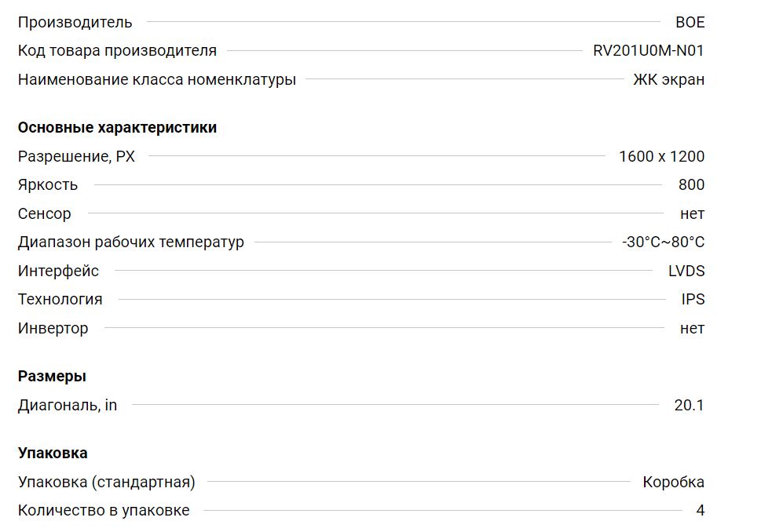This screenshot has width=761, height=532.
Task: Select the 1600 x 1200 resolution value
Action: pyautogui.click(x=661, y=156)
